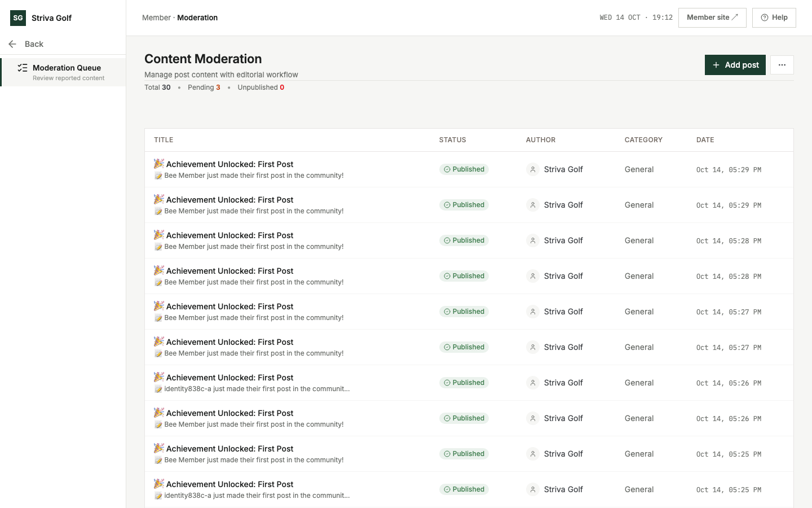Viewport: 812px width, 508px height.
Task: Click author avatar on identity838c-a 05:26 PM post
Action: (533, 383)
